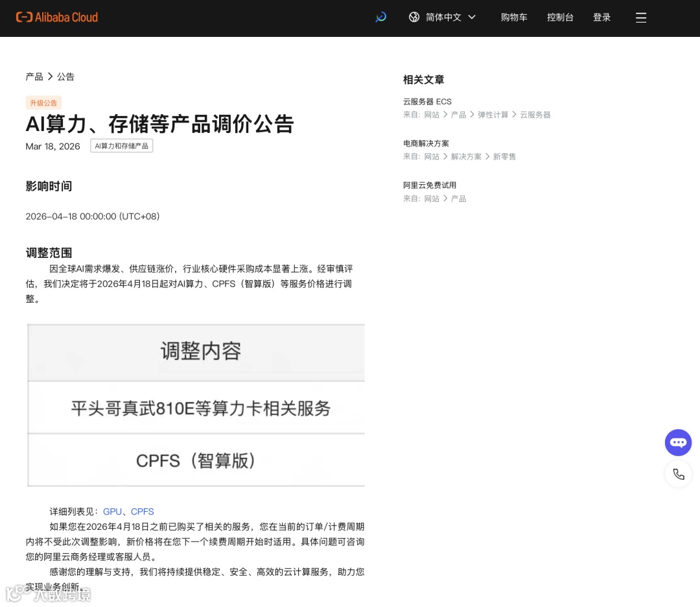This screenshot has height=607, width=700.
Task: Click the 2026-04-18 00:00:00 (UTC+08) time
Action: 93,217
